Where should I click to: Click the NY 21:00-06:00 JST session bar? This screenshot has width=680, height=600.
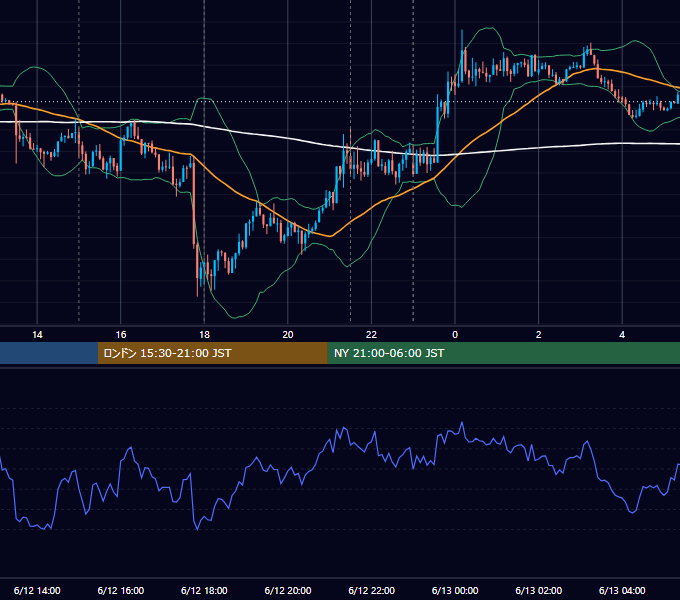coord(503,353)
